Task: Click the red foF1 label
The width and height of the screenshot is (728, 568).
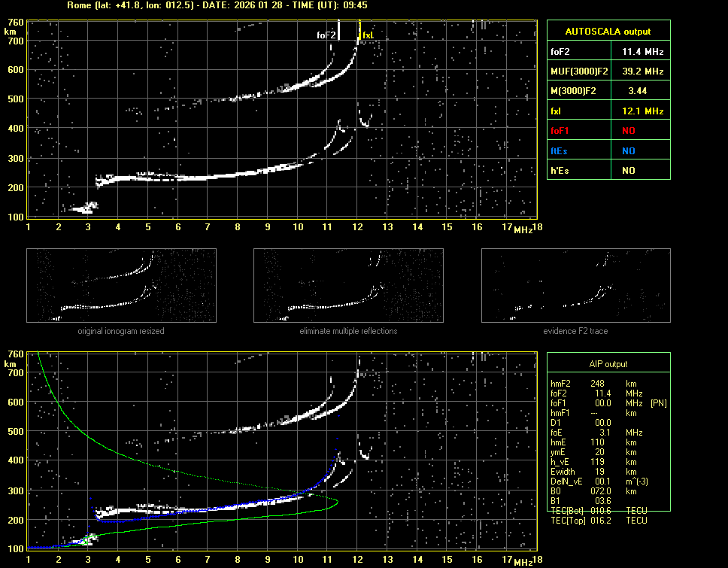Action: (560, 131)
